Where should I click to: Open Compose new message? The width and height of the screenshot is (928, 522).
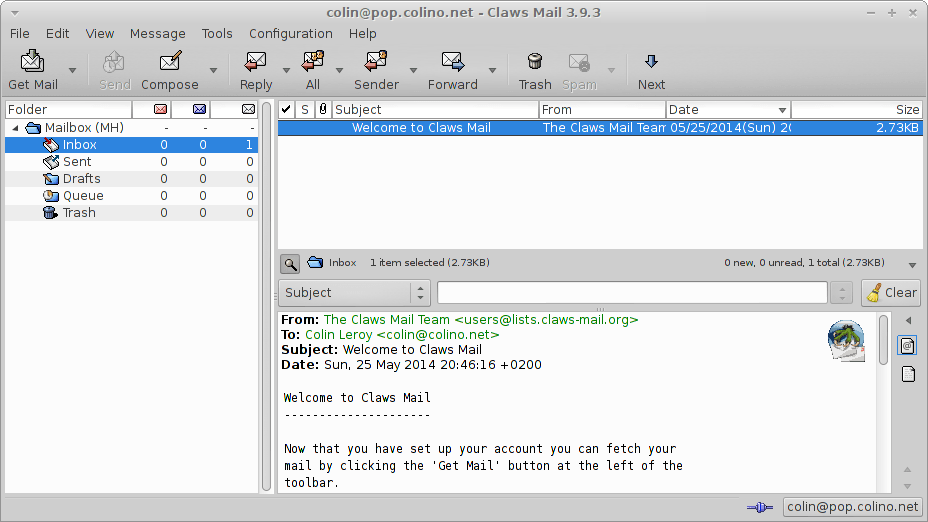point(170,62)
